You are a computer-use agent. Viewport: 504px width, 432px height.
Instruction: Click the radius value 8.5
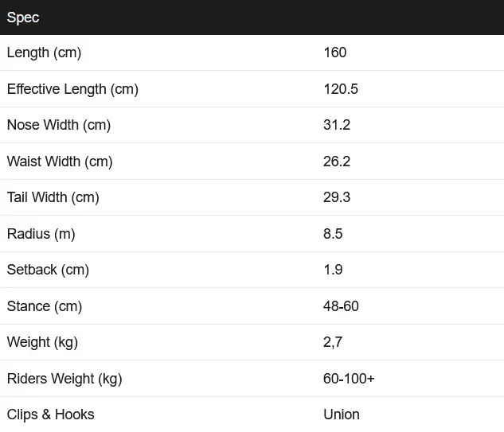coord(334,234)
